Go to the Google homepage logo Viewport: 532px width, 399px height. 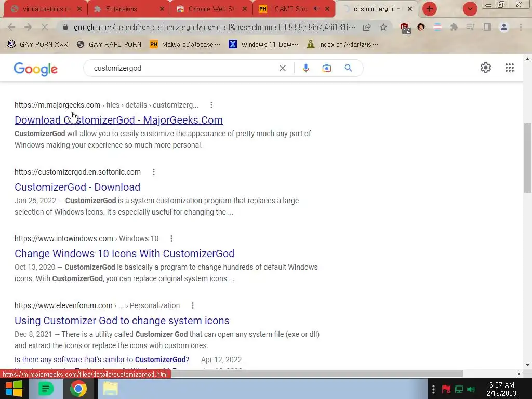(36, 69)
